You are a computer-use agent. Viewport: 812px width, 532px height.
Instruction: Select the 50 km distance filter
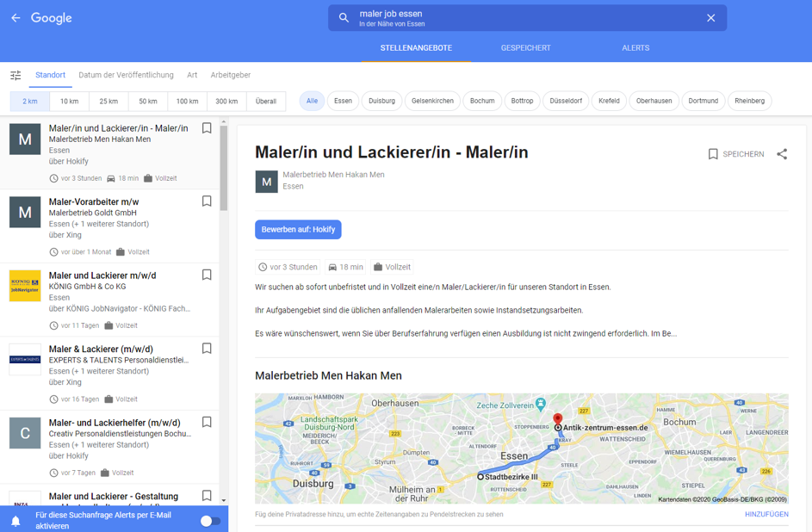pyautogui.click(x=148, y=101)
